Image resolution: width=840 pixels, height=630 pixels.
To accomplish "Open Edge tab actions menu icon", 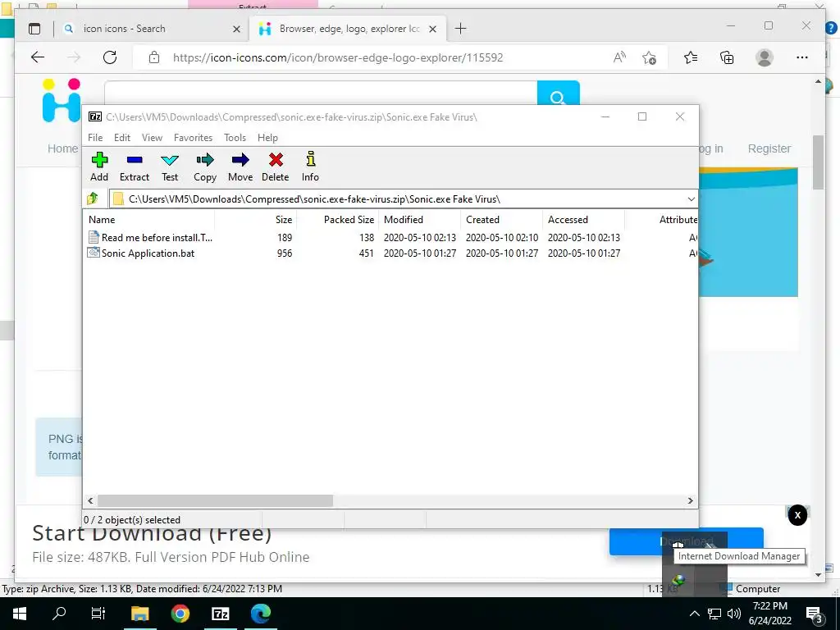I will tap(34, 29).
